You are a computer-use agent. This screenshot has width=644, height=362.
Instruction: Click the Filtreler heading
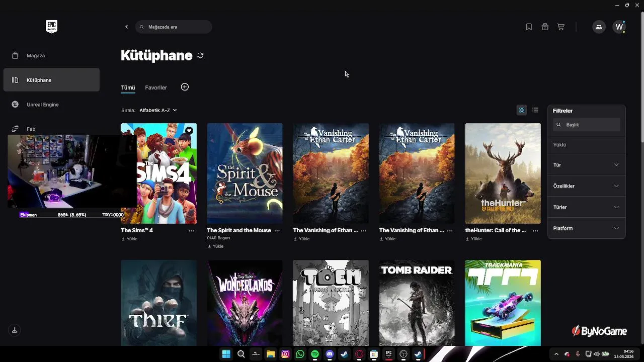[x=562, y=111]
